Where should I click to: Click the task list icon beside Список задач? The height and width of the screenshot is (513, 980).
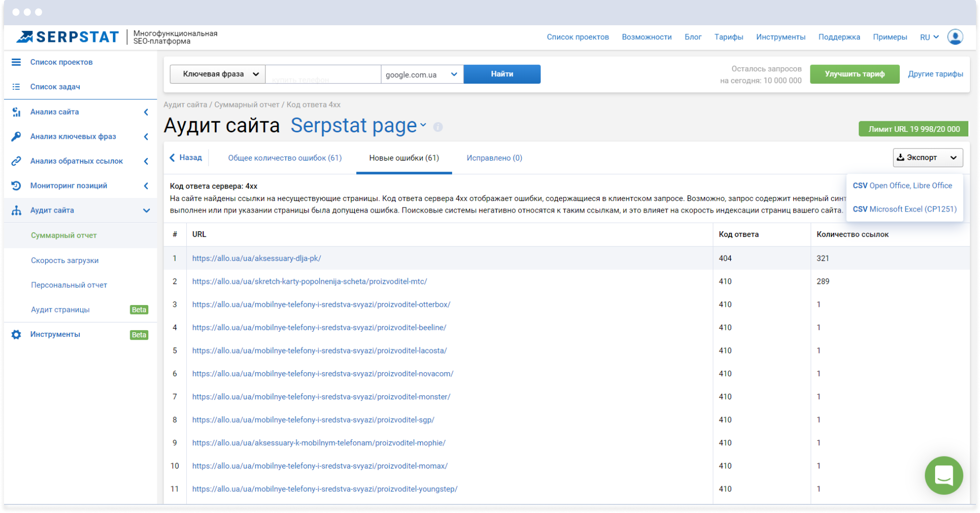pos(16,87)
